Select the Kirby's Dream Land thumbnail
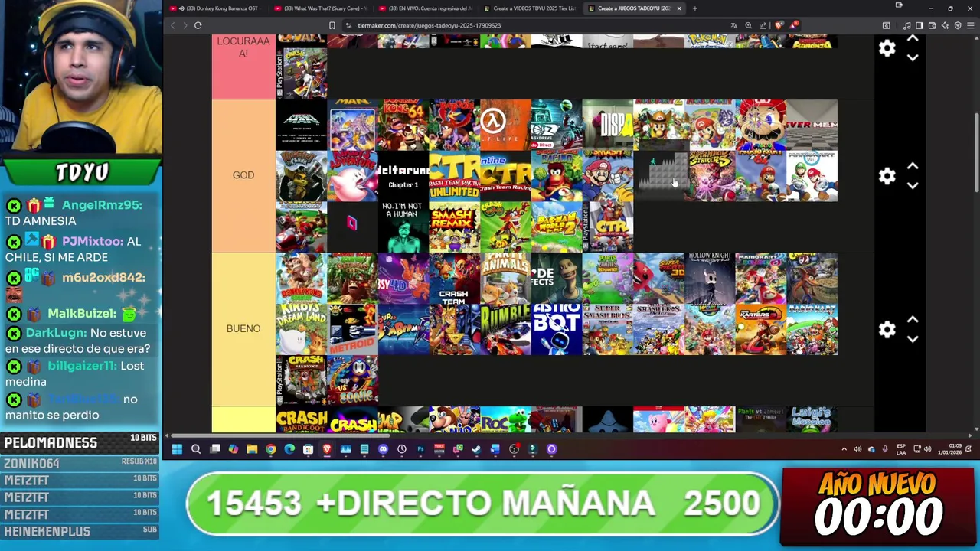The height and width of the screenshot is (551, 980). 301,330
